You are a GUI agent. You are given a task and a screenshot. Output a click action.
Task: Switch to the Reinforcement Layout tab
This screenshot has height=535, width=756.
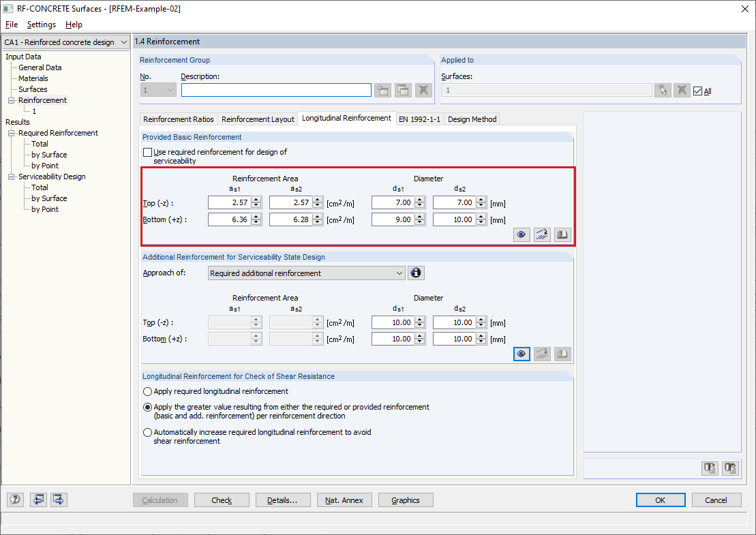(x=258, y=119)
